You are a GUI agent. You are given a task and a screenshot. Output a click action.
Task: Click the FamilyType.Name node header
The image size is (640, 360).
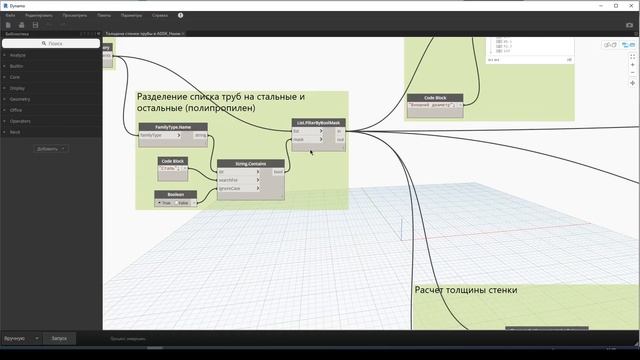pos(173,127)
